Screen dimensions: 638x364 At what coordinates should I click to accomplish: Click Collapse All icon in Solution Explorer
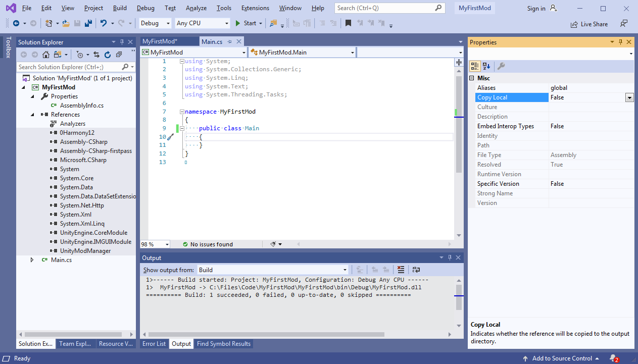[119, 55]
